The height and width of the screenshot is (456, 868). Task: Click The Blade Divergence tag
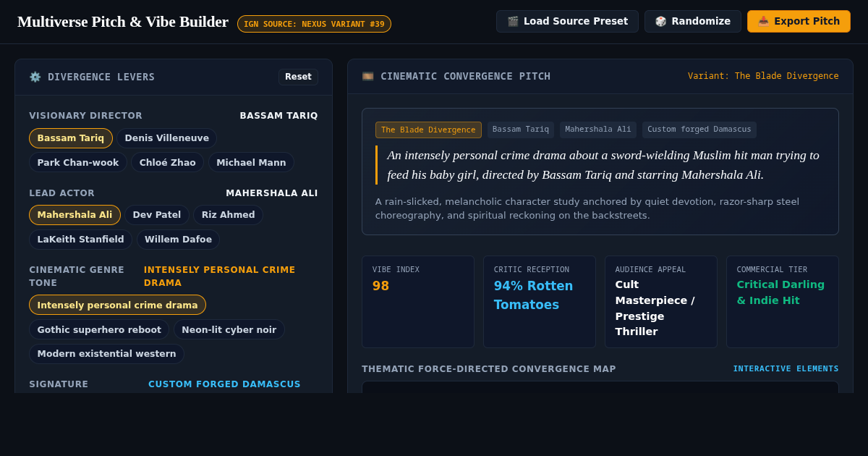[428, 130]
